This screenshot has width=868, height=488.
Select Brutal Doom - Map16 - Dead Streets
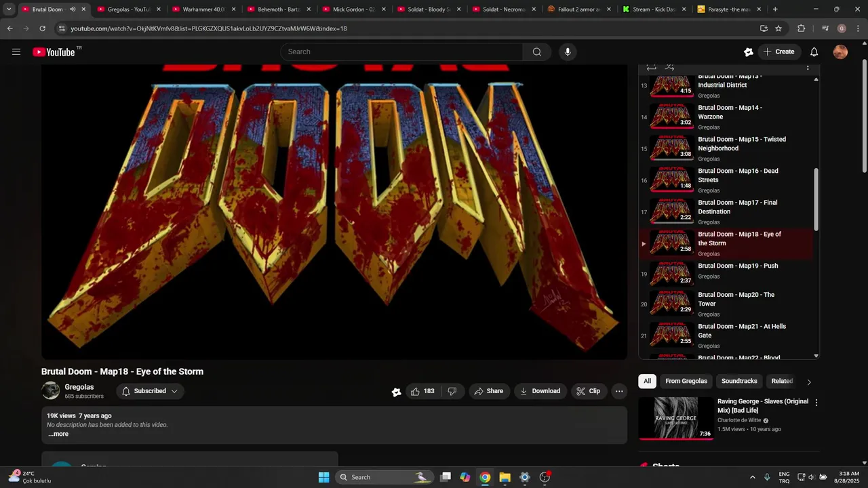tap(727, 180)
